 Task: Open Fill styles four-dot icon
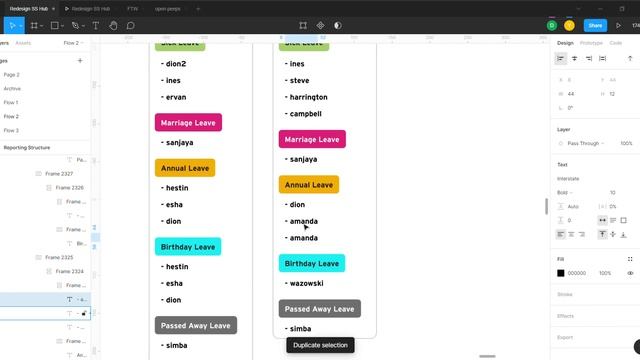(x=630, y=259)
